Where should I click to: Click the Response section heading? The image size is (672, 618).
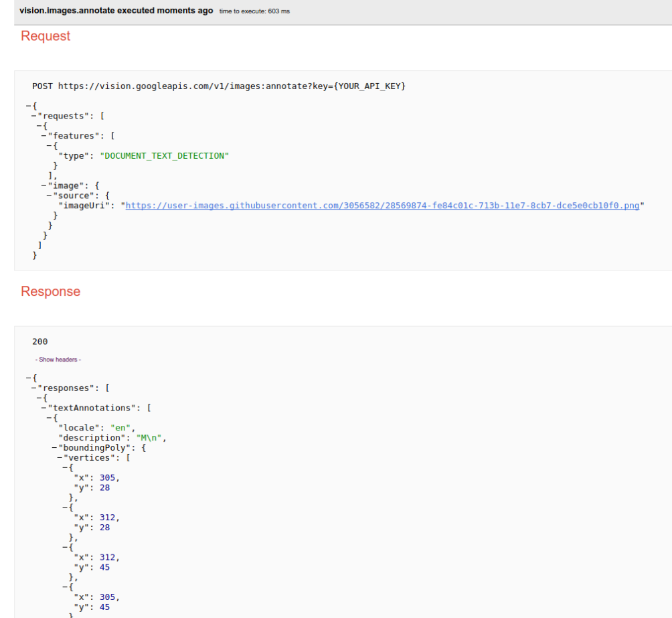(51, 292)
